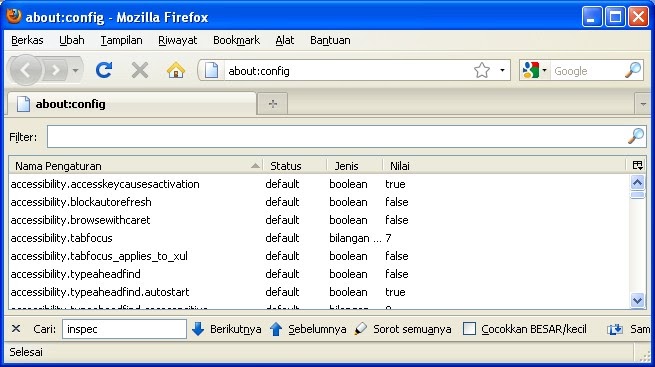
Task: Open the column picker icon
Action: click(x=637, y=165)
